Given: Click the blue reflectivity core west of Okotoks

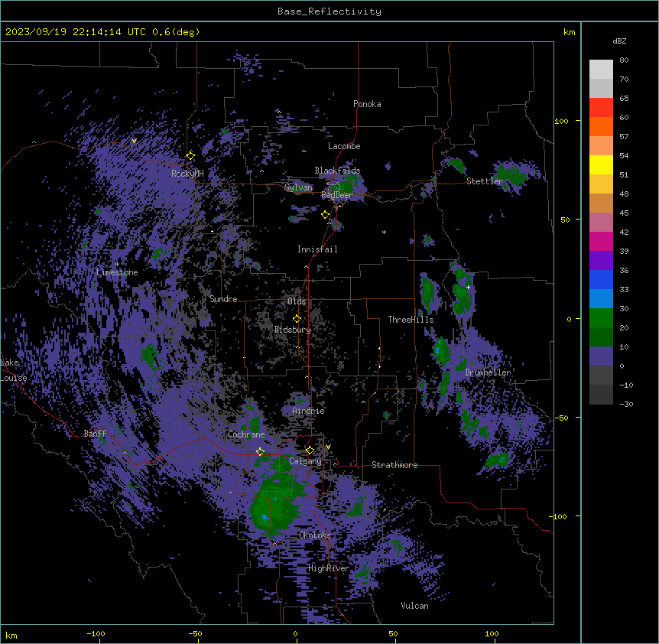Looking at the screenshot, I should [265, 516].
